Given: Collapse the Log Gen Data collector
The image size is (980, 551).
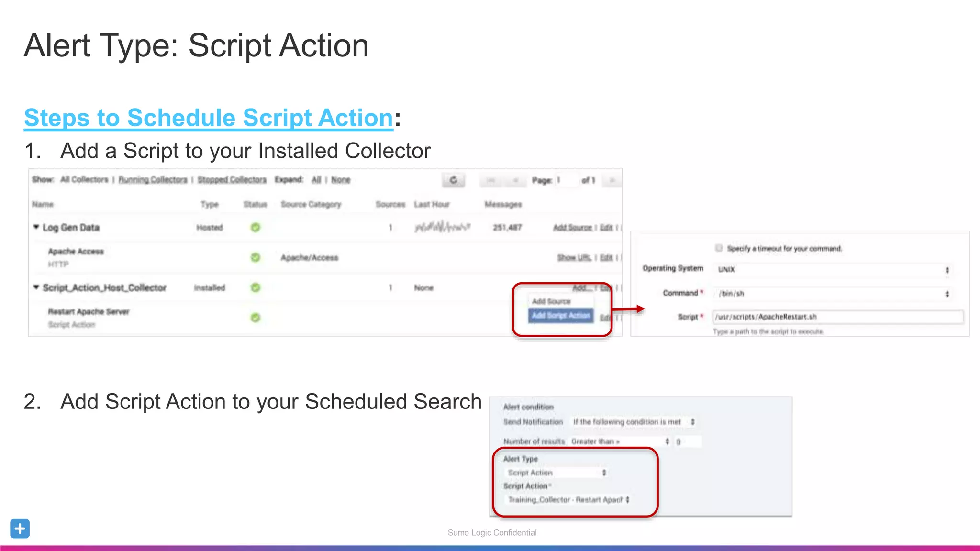Looking at the screenshot, I should (36, 227).
